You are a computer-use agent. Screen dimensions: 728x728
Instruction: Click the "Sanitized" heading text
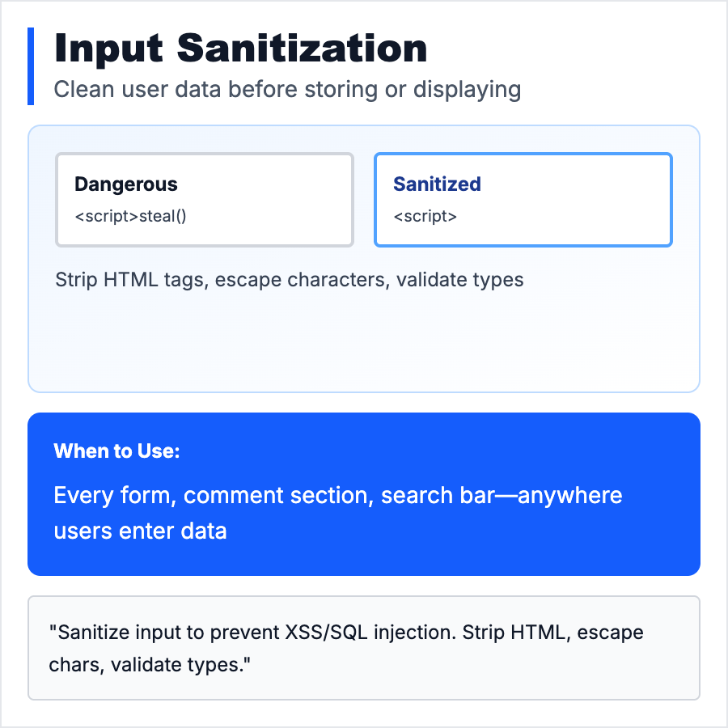(x=437, y=184)
